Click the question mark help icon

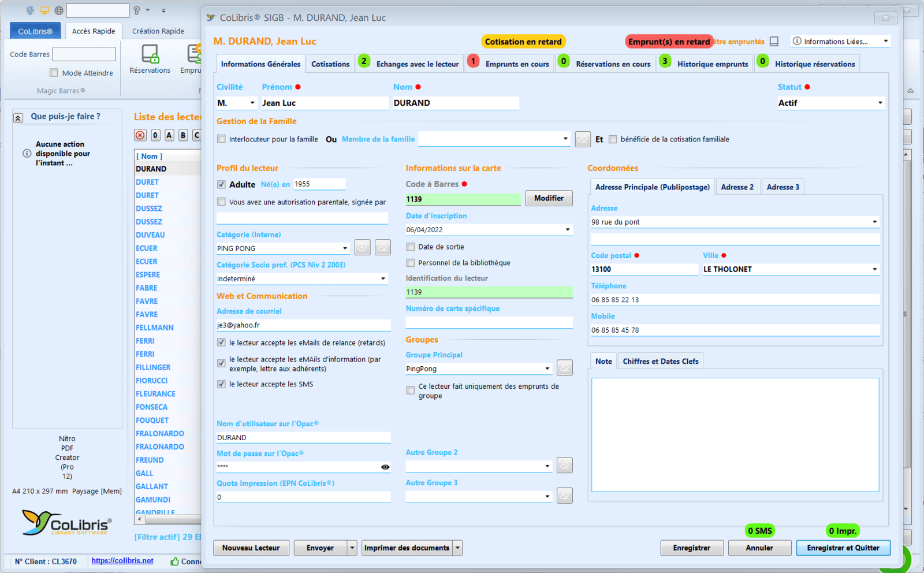coord(137,10)
